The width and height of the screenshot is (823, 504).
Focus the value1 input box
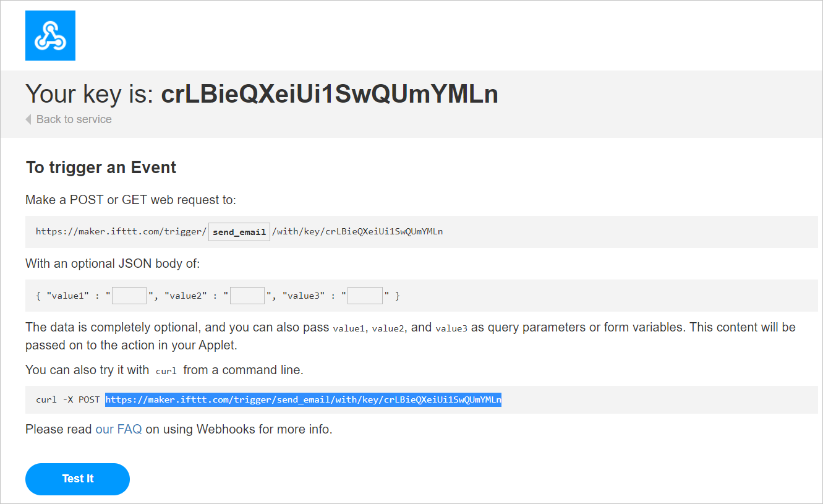129,296
